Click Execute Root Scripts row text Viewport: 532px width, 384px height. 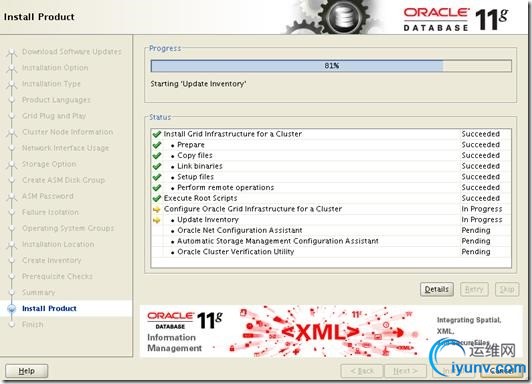pyautogui.click(x=201, y=198)
